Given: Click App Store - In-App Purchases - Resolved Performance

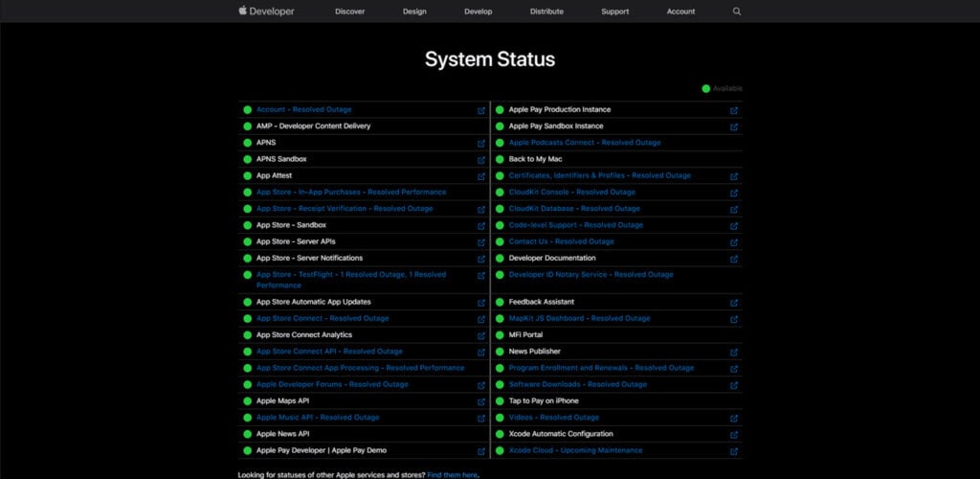Looking at the screenshot, I should [351, 192].
